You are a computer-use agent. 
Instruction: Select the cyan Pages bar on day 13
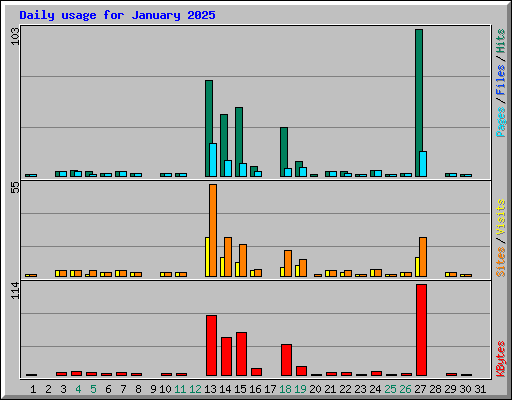[213, 160]
